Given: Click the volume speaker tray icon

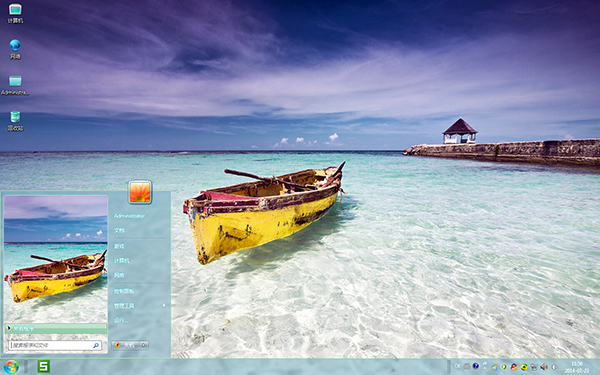Looking at the screenshot, I should pyautogui.click(x=544, y=367).
